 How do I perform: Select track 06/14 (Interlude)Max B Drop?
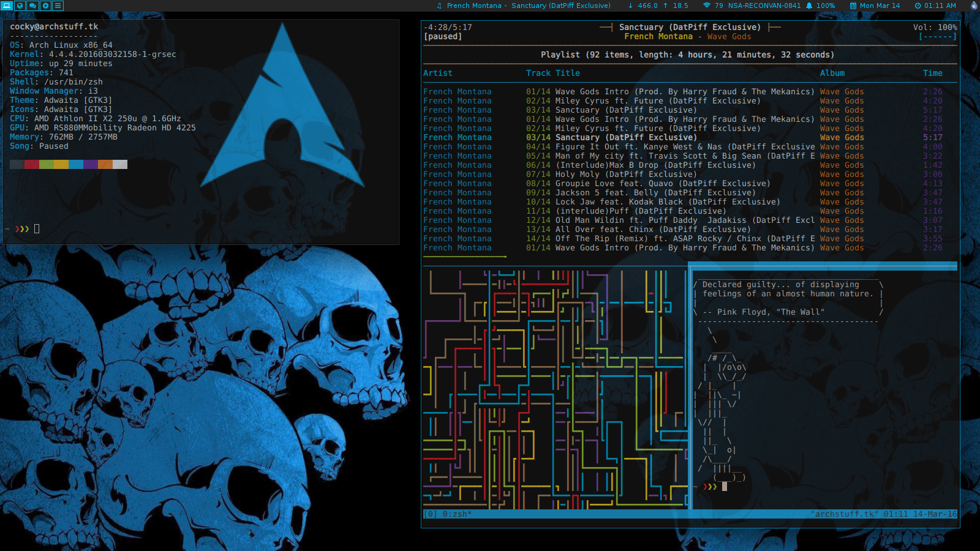pos(683,165)
